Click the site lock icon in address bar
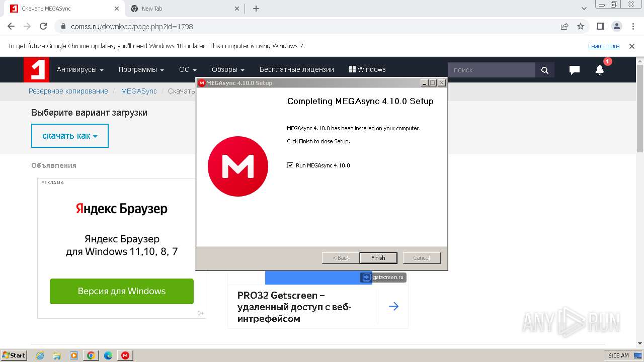The image size is (644, 362). coord(63,26)
